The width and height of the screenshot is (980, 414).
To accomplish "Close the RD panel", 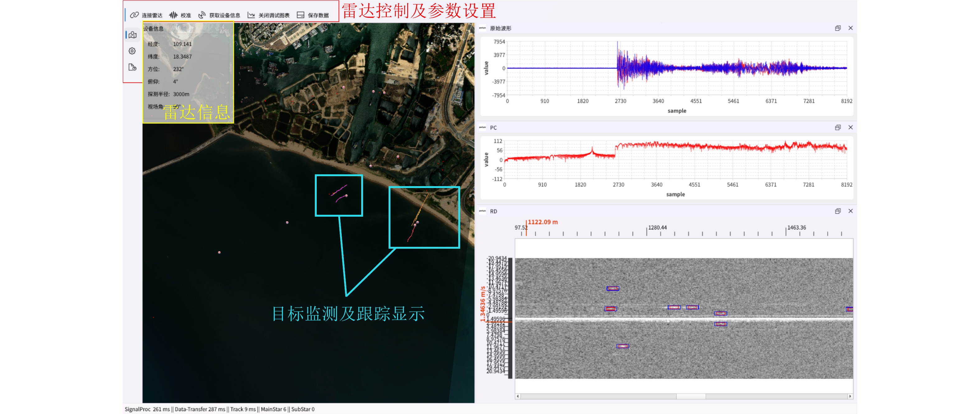I will click(x=850, y=211).
